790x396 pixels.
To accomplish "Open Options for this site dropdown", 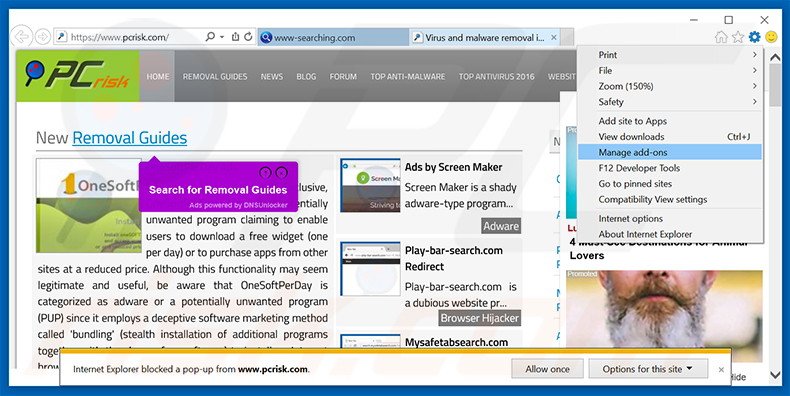I will coord(648,369).
